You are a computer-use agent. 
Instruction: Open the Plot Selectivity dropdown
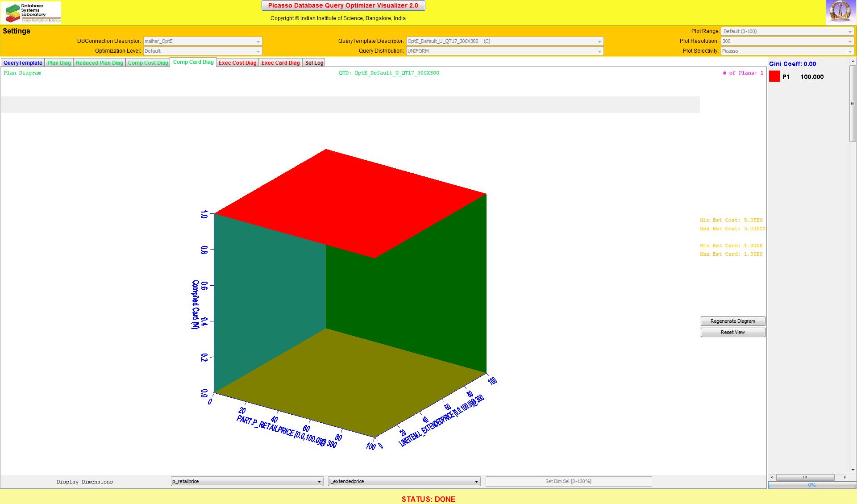point(787,51)
